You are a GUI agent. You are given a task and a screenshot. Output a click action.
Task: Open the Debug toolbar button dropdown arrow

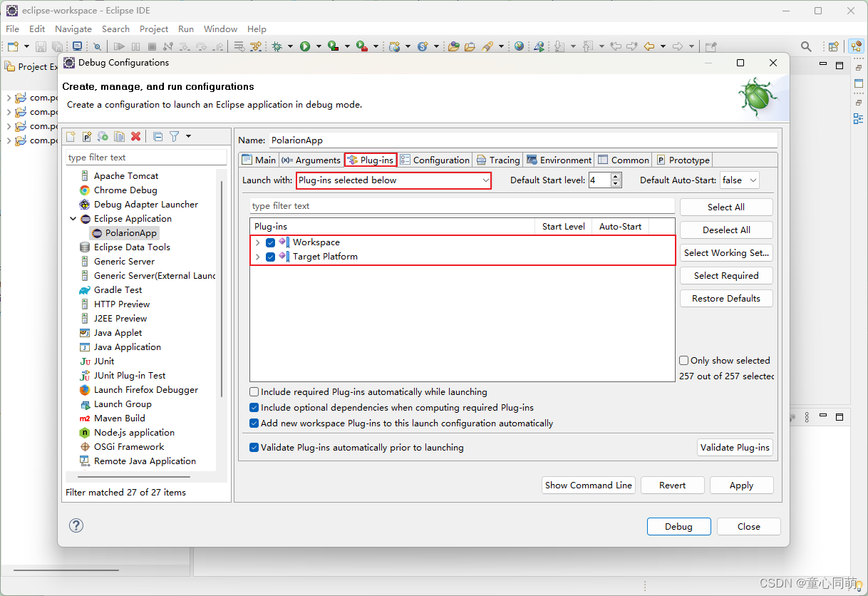[x=290, y=48]
